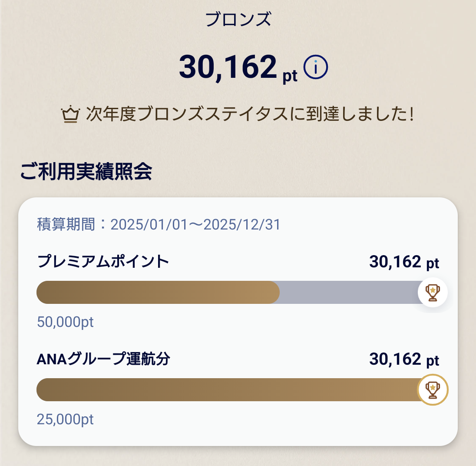The height and width of the screenshot is (466, 476).
Task: Click the ANA Group 30,162 pt value
Action: [x=404, y=359]
